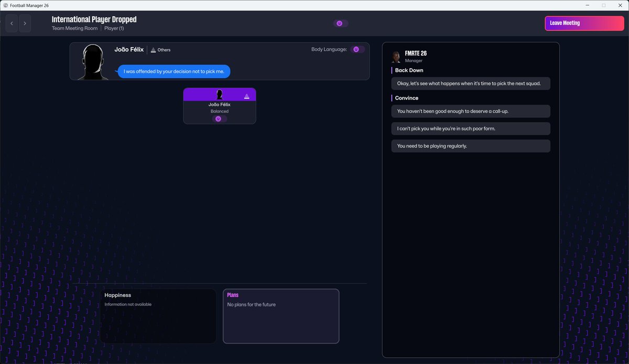Viewport: 629px width, 364px height.
Task: Click the FMRTE 26 manager avatar
Action: point(396,57)
